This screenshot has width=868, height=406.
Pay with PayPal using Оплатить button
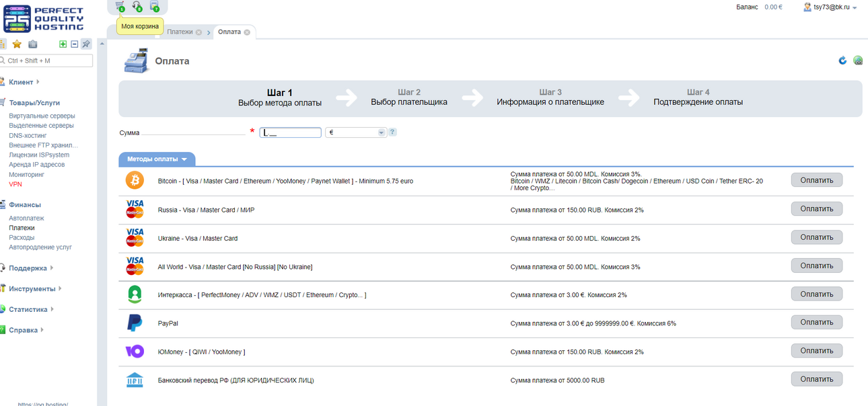(817, 323)
